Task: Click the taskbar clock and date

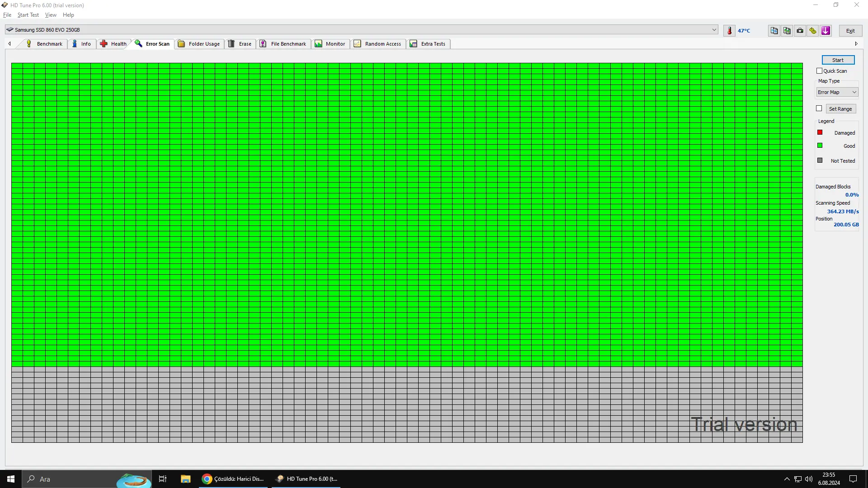Action: 829,479
